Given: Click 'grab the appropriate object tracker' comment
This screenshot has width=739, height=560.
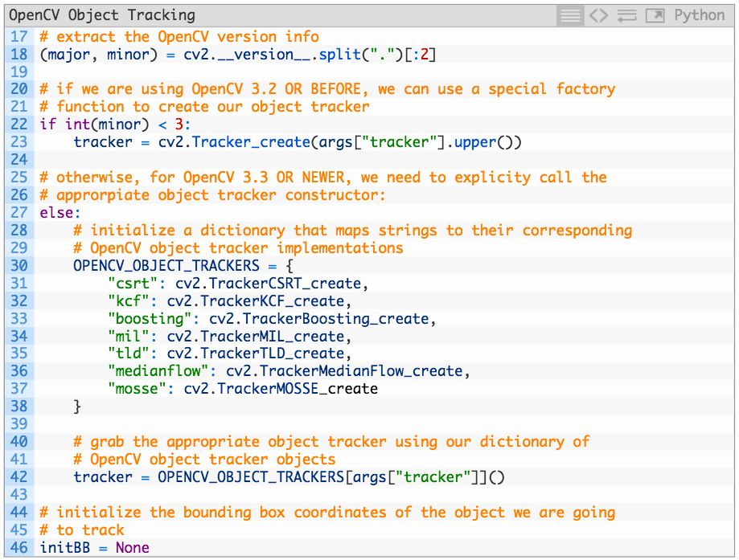Looking at the screenshot, I should 331,442.
